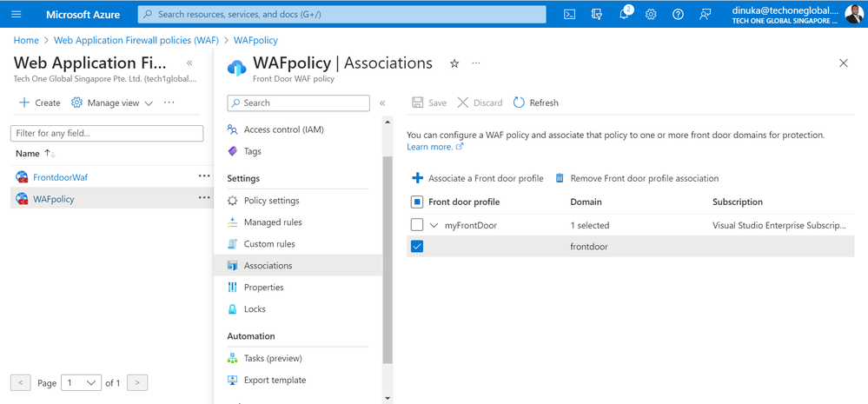The width and height of the screenshot is (868, 404).
Task: Check the myFrontDoor row checkbox
Action: tap(417, 225)
